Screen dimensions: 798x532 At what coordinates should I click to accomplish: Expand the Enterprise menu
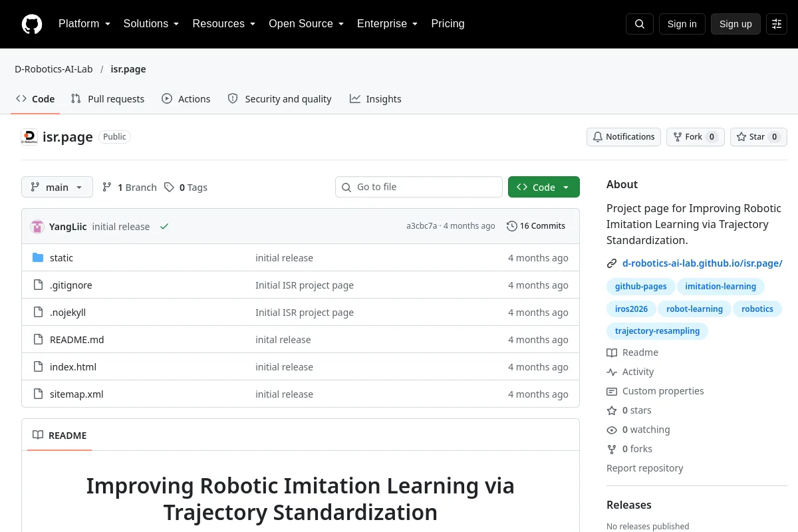(x=388, y=24)
